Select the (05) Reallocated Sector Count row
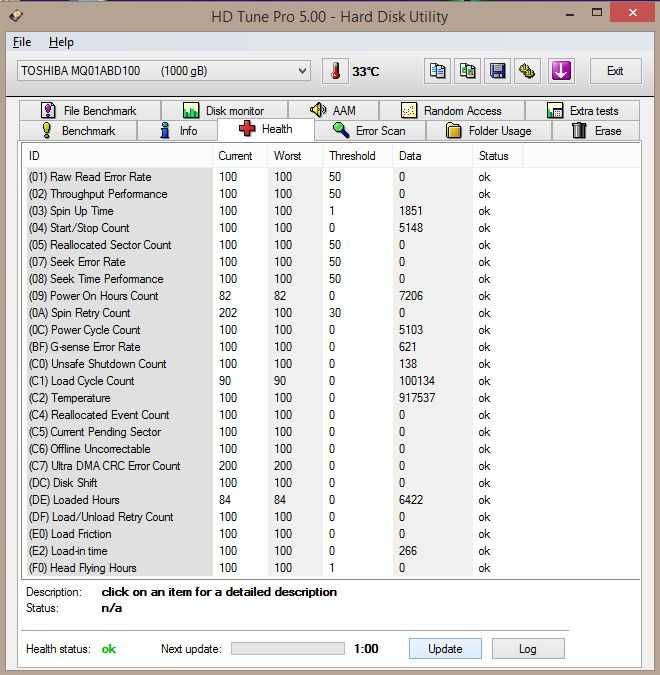This screenshot has width=660, height=675. 331,245
